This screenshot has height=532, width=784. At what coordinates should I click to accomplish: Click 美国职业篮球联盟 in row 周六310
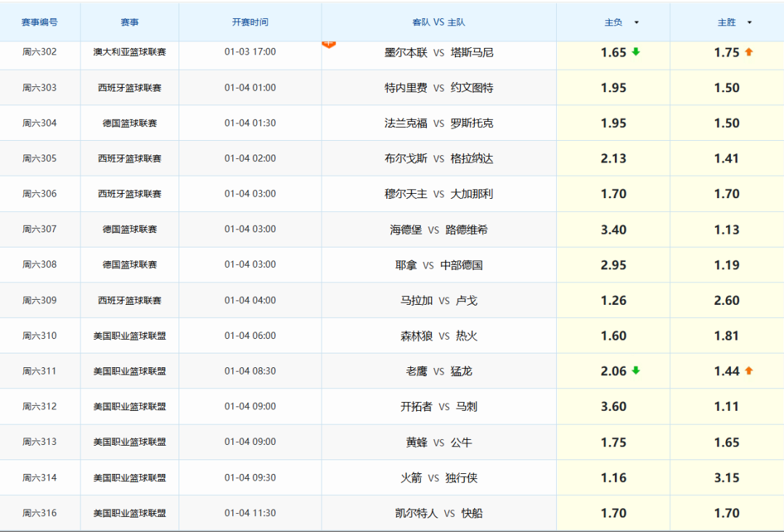click(x=129, y=336)
